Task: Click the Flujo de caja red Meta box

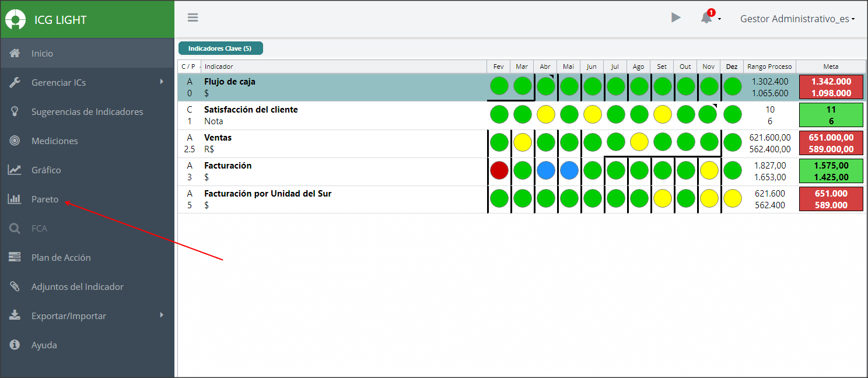Action: [831, 87]
